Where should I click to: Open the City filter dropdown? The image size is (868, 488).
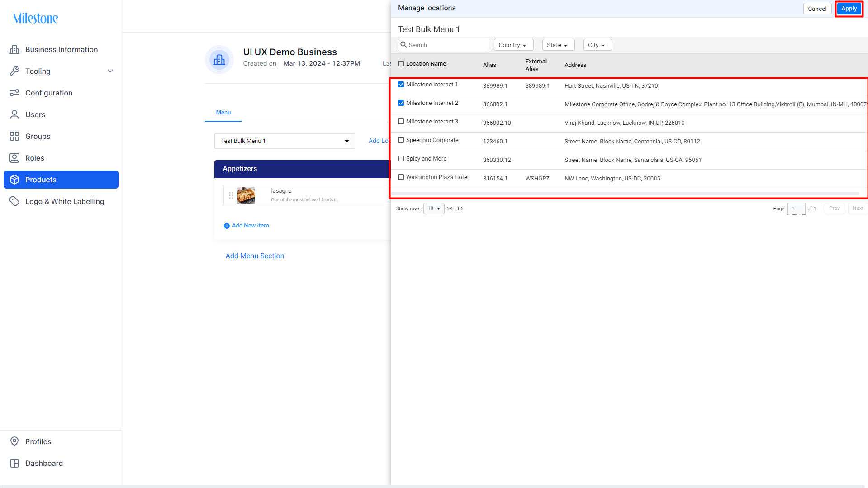(598, 45)
